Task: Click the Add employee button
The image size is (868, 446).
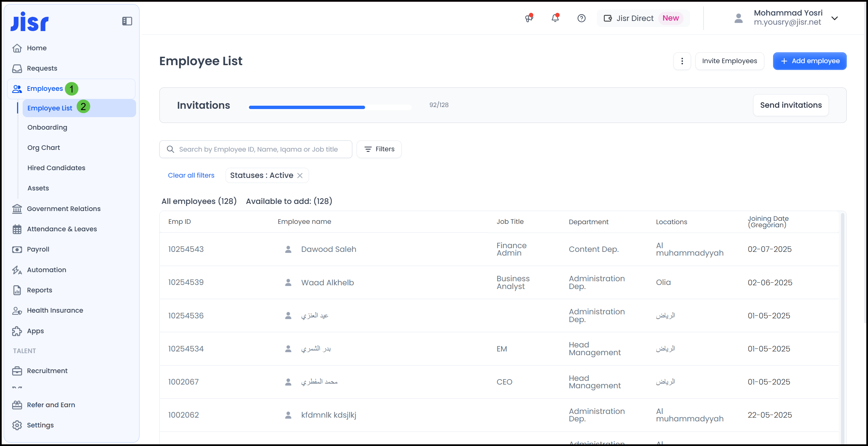Action: coord(810,61)
